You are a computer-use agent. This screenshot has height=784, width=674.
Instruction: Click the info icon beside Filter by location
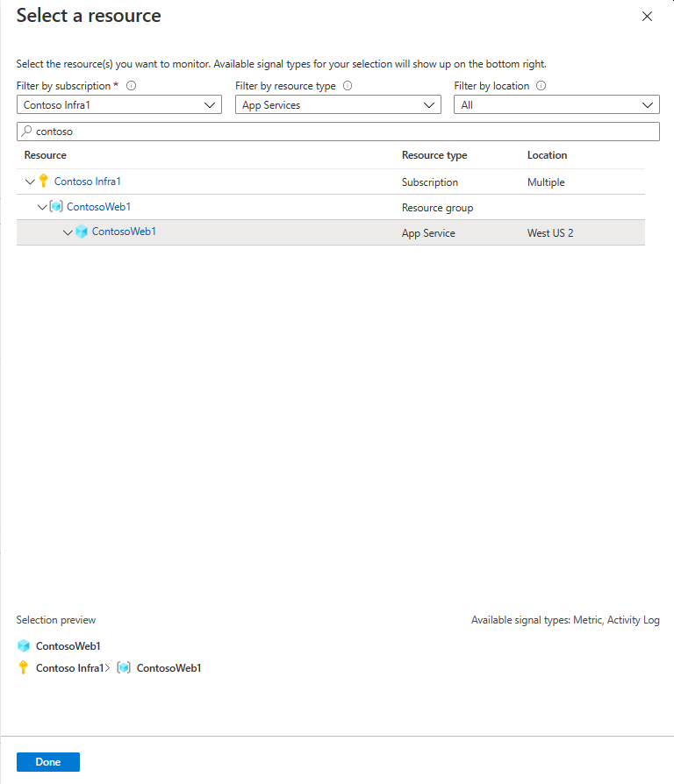pos(541,85)
